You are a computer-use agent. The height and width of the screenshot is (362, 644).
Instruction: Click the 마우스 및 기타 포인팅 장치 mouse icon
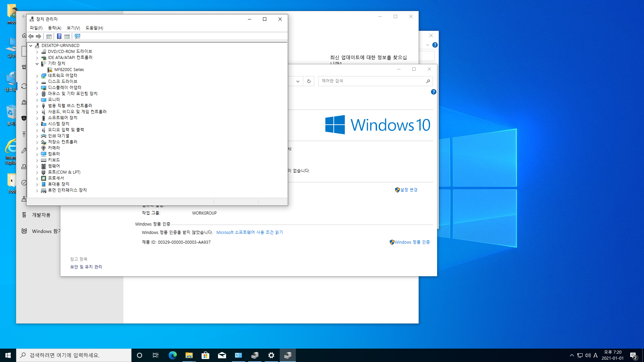tap(44, 94)
